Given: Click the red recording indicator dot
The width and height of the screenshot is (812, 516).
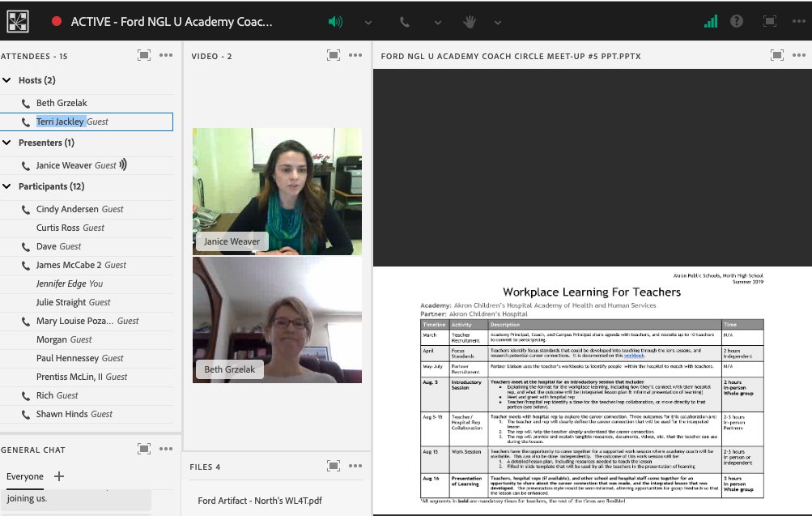Looking at the screenshot, I should [57, 21].
